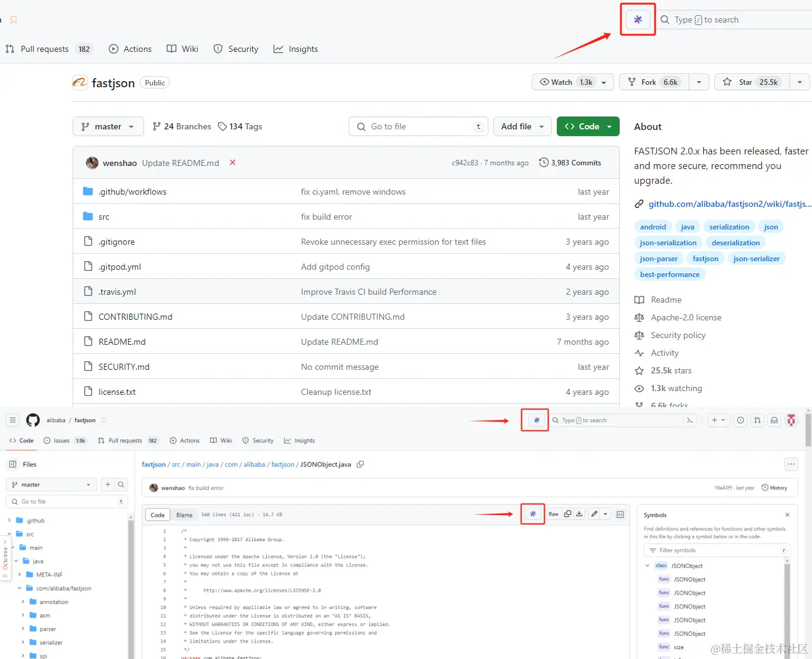View file History with the clock icon

[x=775, y=488]
